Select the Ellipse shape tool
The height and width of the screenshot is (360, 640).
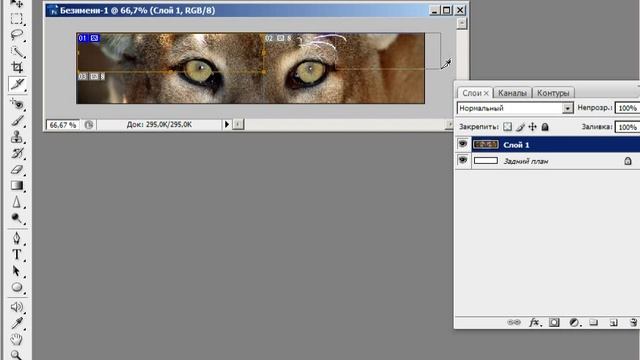tap(17, 287)
